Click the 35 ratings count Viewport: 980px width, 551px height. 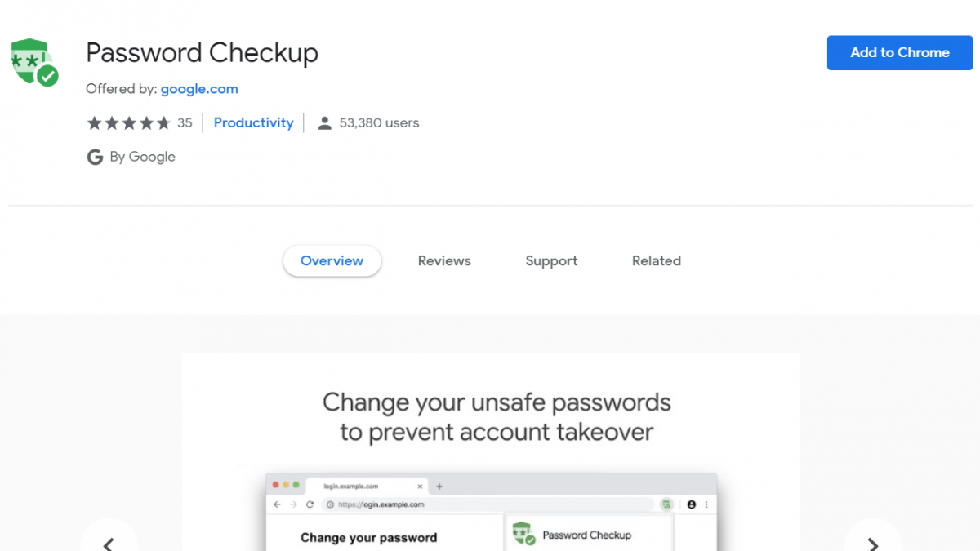(x=185, y=123)
